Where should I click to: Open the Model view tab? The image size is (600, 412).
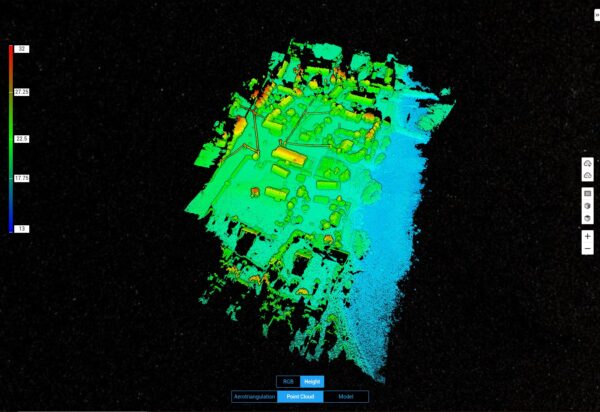pyautogui.click(x=346, y=397)
